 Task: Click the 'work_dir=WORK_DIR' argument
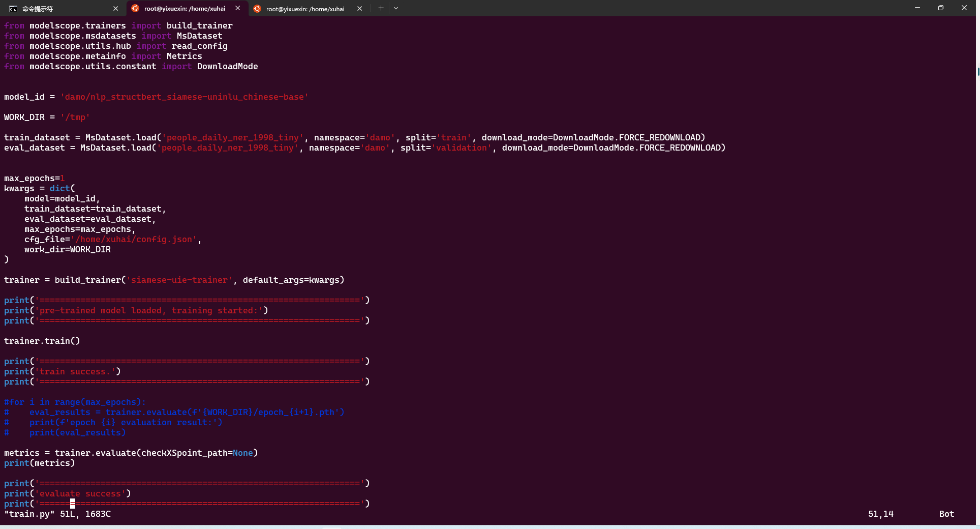(68, 249)
